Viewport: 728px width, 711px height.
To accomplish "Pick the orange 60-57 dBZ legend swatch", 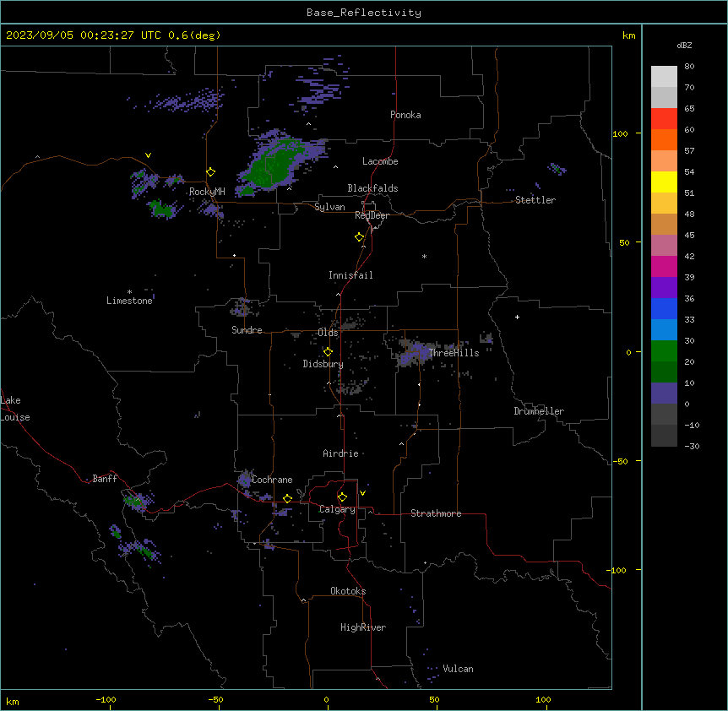I will coord(664,139).
